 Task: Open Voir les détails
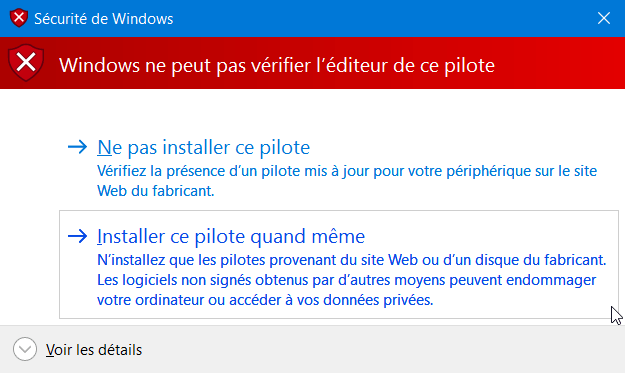94,350
